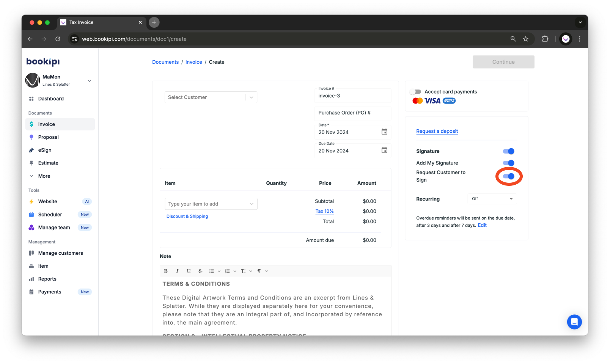Disable the Signature toggle

(x=508, y=151)
